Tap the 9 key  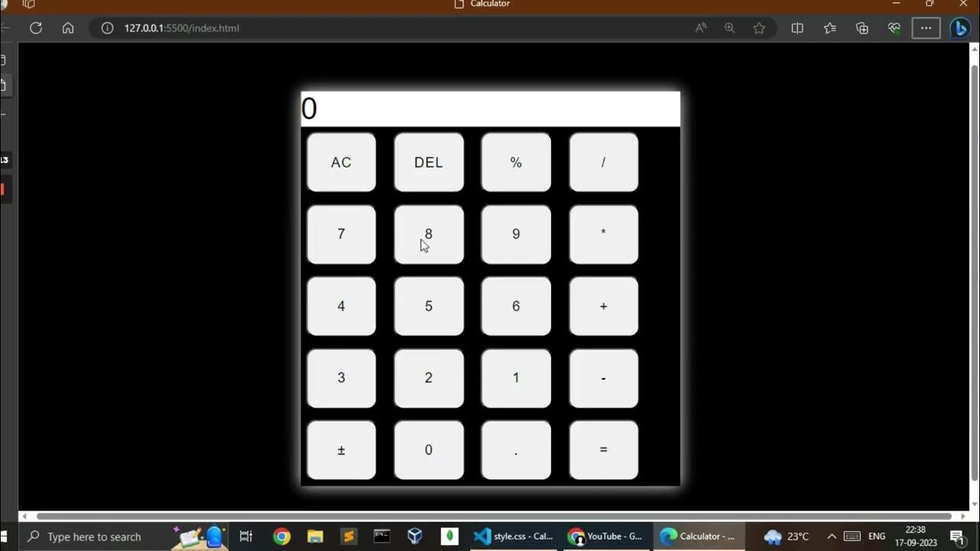tap(516, 234)
